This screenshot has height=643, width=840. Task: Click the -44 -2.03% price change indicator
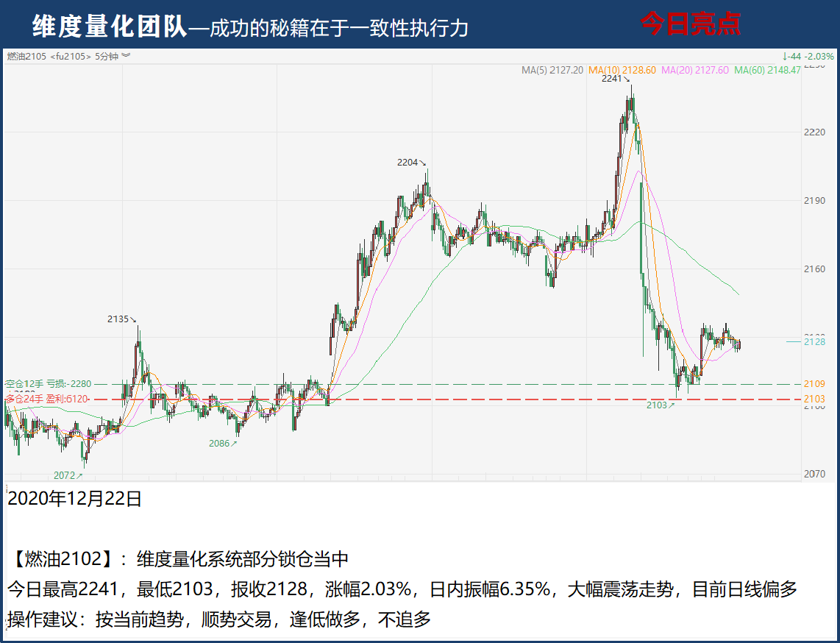(808, 56)
